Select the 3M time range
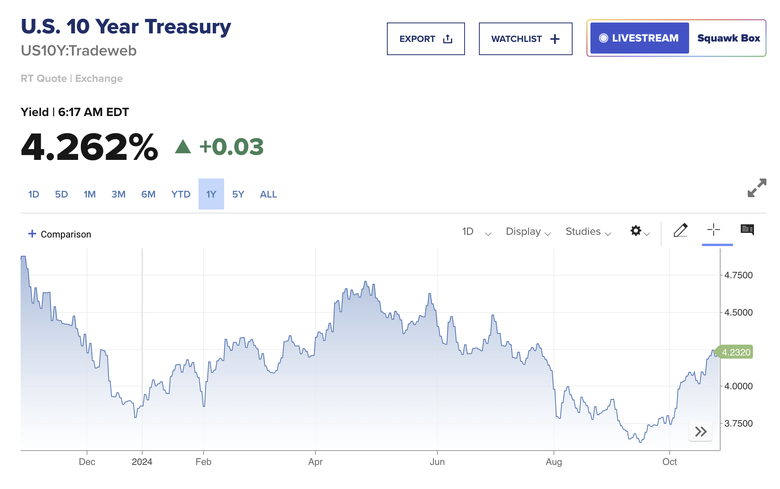The width and height of the screenshot is (780, 489). click(119, 194)
